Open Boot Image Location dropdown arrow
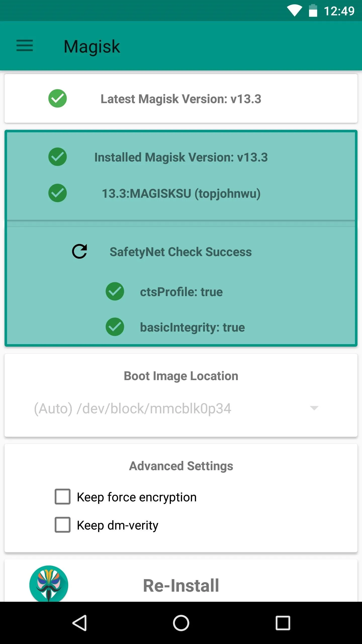Viewport: 362px width, 644px height. (x=314, y=408)
